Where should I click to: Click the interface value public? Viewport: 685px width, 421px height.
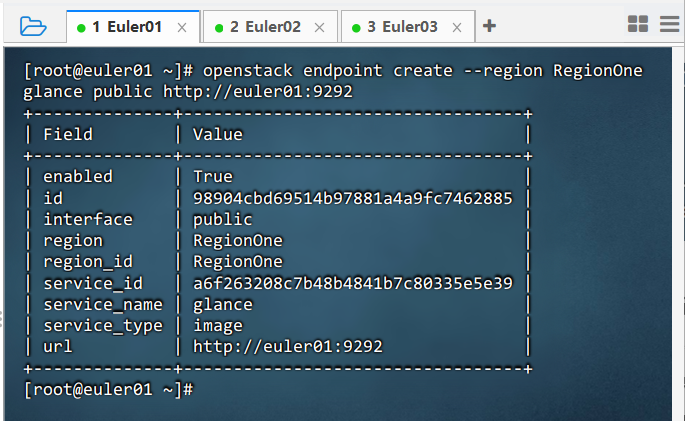tap(223, 220)
